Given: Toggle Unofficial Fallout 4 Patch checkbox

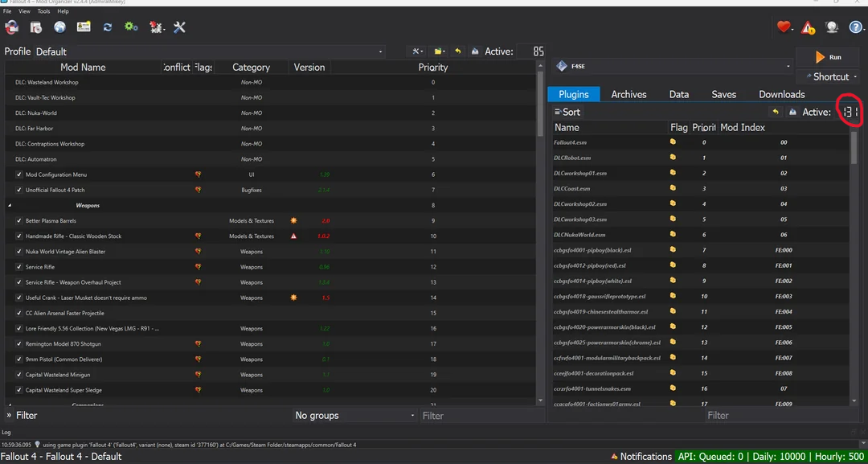Looking at the screenshot, I should pos(19,190).
